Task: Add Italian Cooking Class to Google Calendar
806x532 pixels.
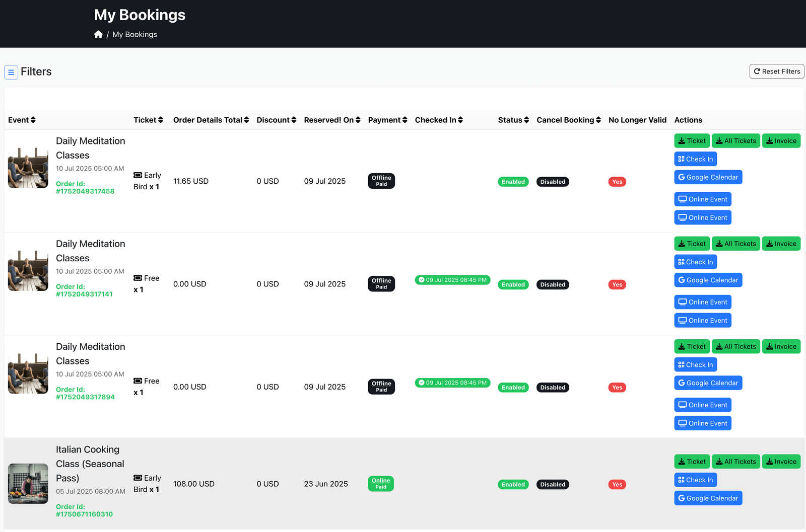Action: point(708,498)
